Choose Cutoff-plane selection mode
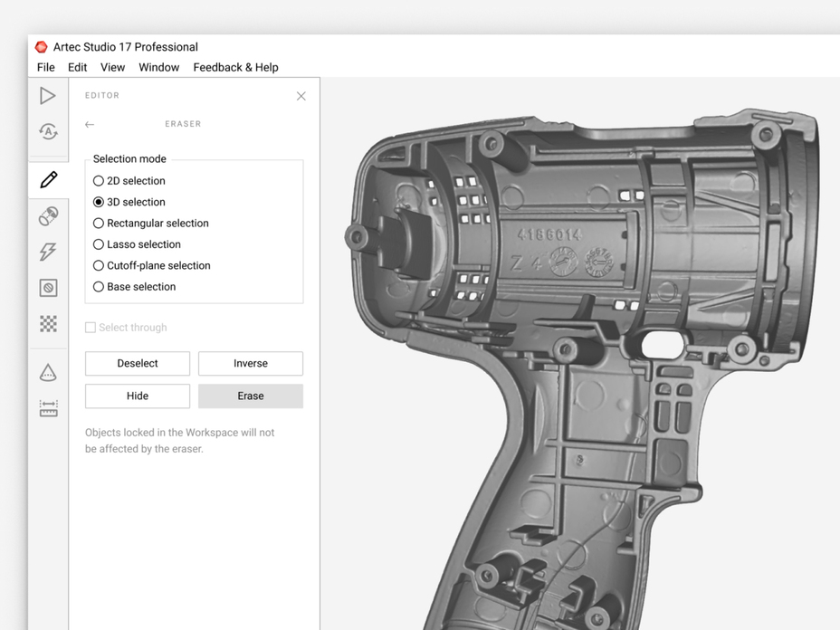The image size is (840, 630). click(151, 265)
